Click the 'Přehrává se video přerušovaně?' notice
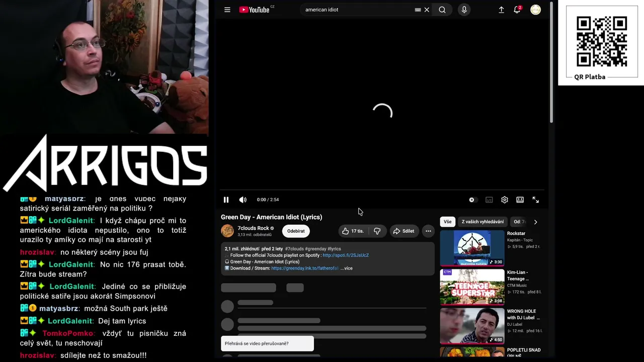The width and height of the screenshot is (644, 362). 267,343
